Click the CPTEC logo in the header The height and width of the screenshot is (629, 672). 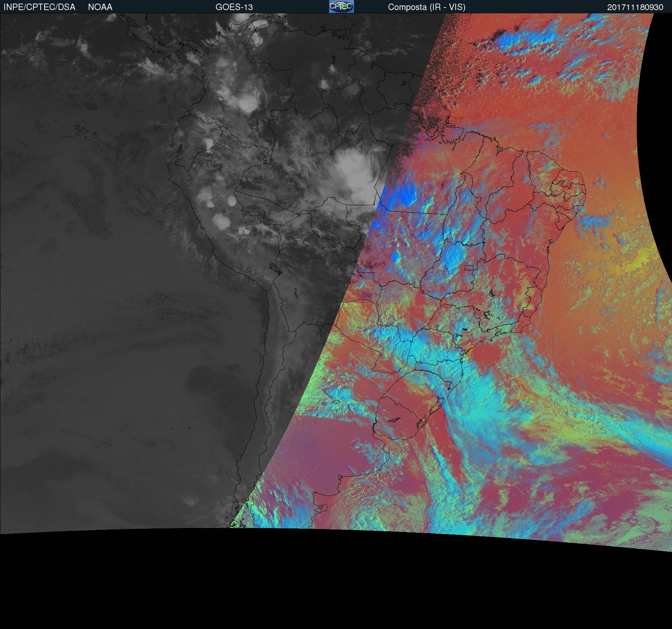click(341, 6)
